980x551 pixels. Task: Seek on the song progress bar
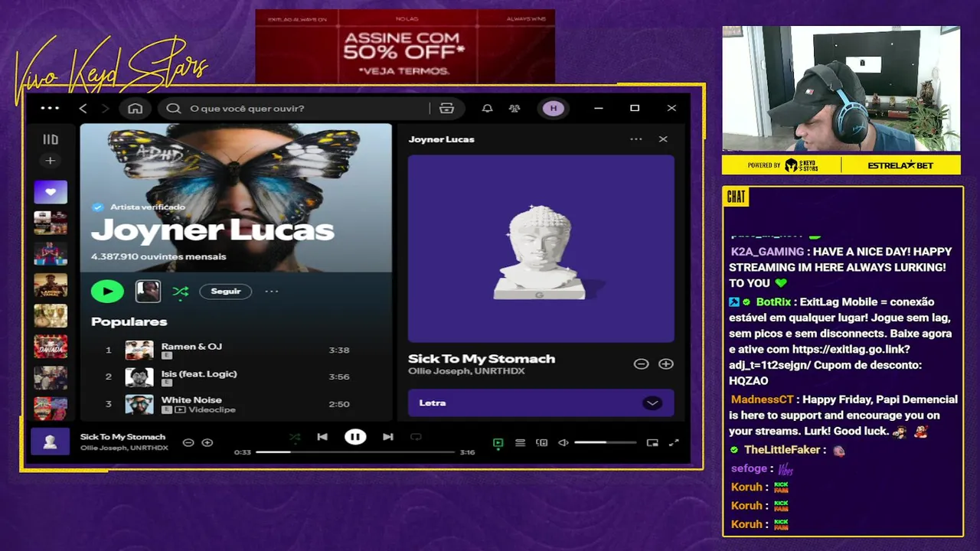click(354, 452)
